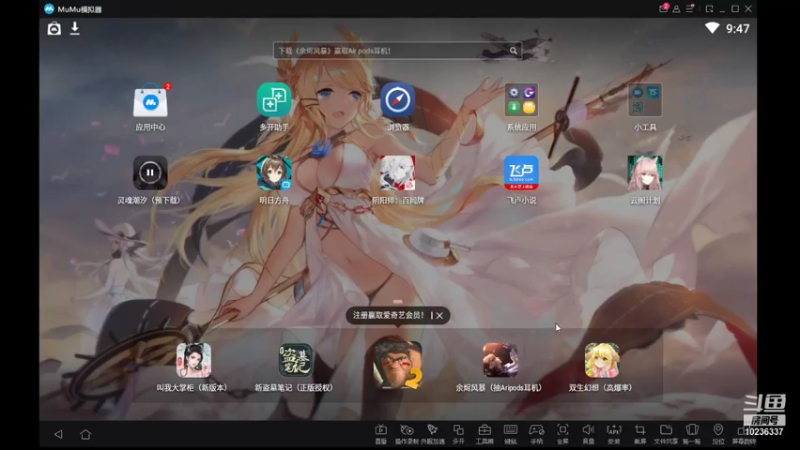Image resolution: width=800 pixels, height=450 pixels.
Task: Open the 工具箱 toolbox
Action: pyautogui.click(x=485, y=433)
